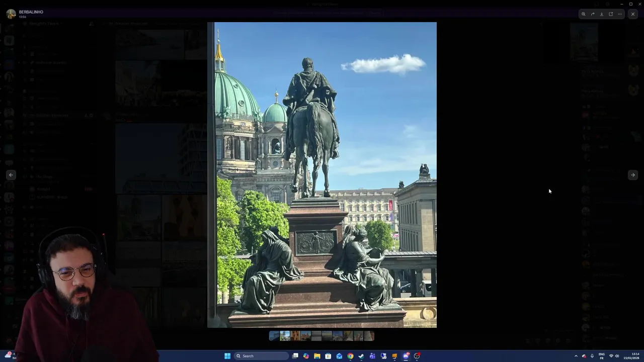Download the image with the download icon

click(x=602, y=14)
